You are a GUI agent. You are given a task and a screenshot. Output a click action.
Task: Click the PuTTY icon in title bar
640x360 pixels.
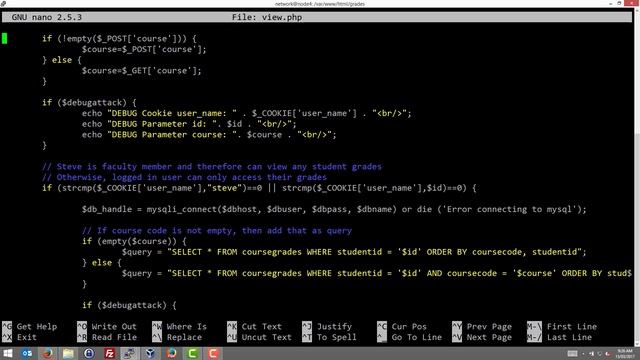tap(3, 3)
